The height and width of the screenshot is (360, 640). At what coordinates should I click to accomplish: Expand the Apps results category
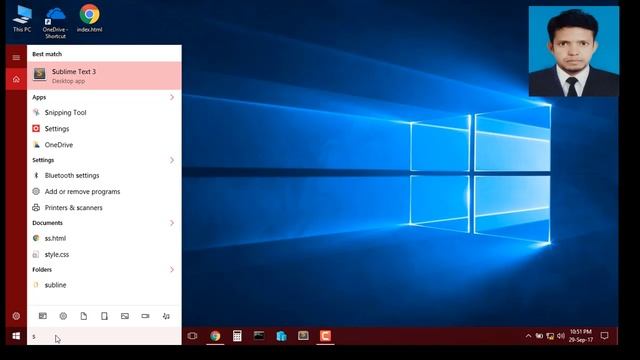click(172, 97)
